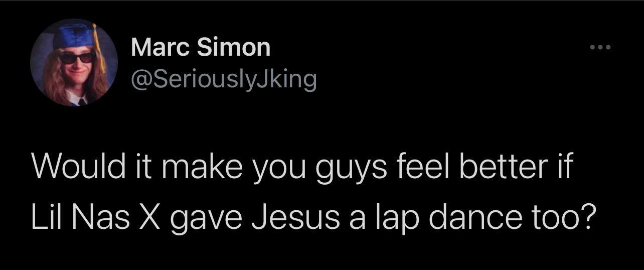Click the sunglasses in the profile photo

[x=77, y=57]
